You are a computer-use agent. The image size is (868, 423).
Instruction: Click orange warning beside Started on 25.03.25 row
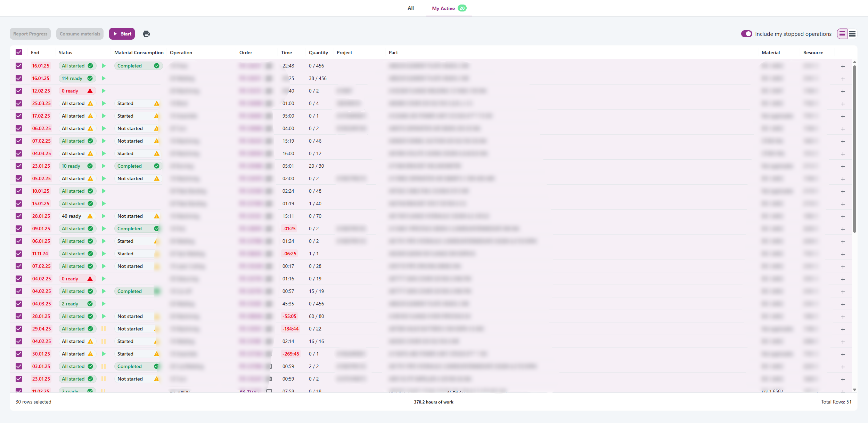pos(156,103)
